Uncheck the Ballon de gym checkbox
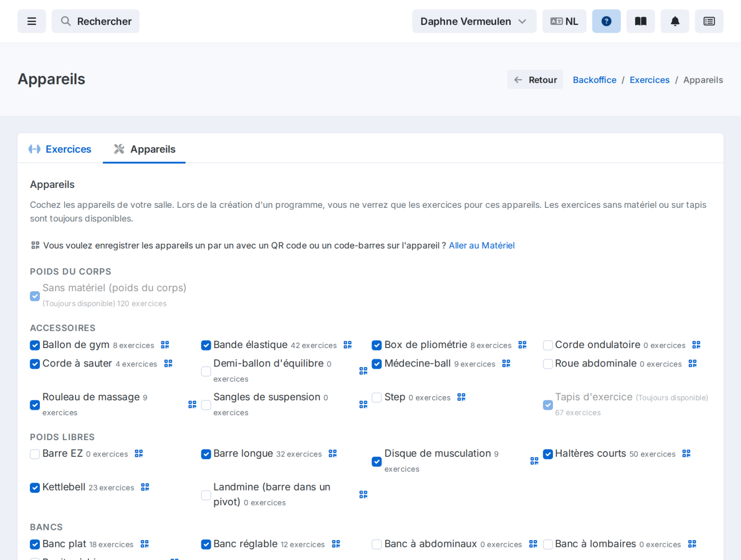The height and width of the screenshot is (560, 741). coord(35,345)
